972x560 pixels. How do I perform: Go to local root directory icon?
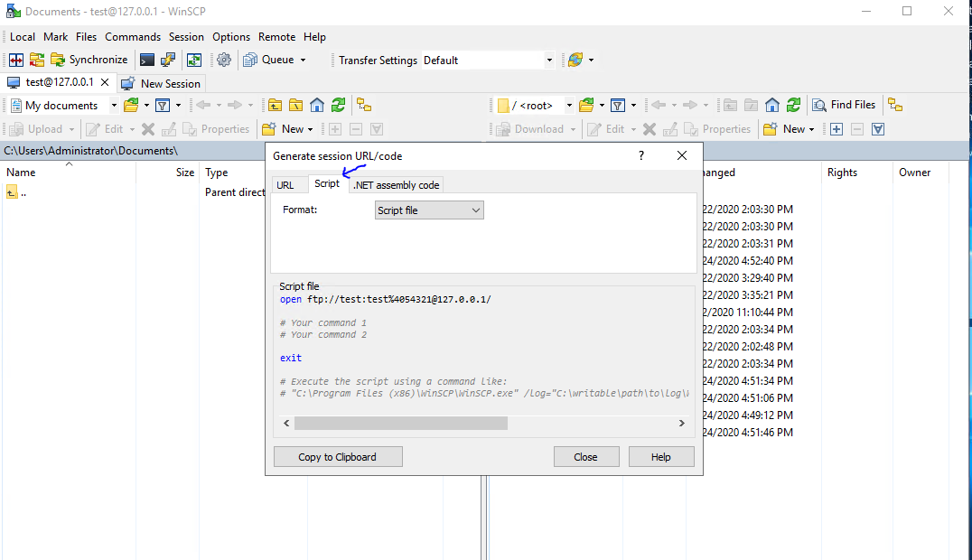pyautogui.click(x=295, y=106)
